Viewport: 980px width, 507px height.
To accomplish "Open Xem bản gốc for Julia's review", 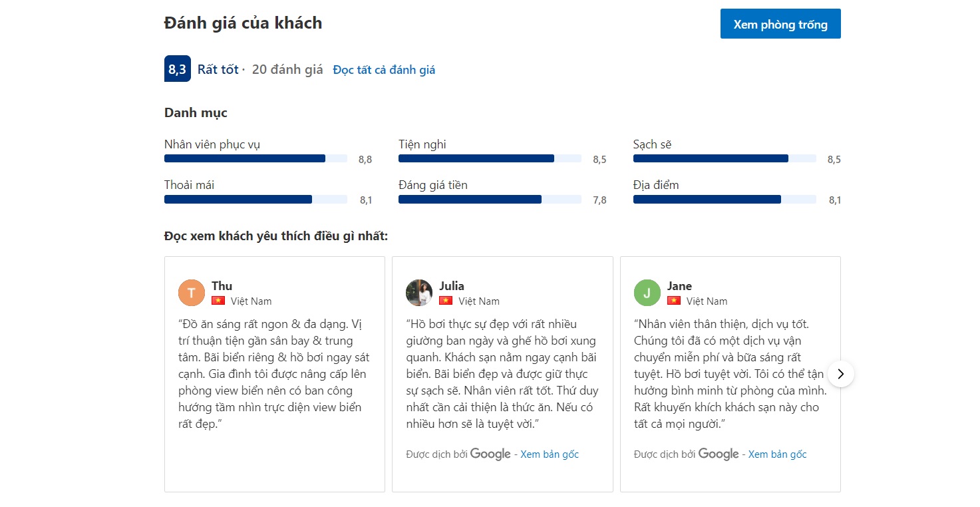I will pos(550,454).
